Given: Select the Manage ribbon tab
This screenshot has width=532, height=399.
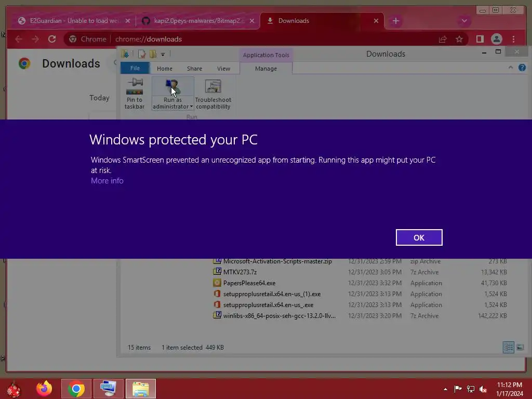Looking at the screenshot, I should [266, 69].
